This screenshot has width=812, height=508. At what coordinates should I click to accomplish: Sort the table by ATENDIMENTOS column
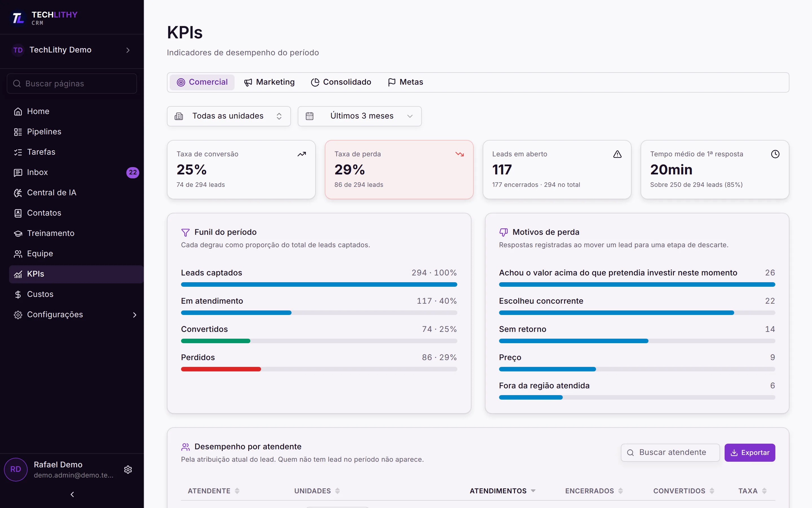502,491
